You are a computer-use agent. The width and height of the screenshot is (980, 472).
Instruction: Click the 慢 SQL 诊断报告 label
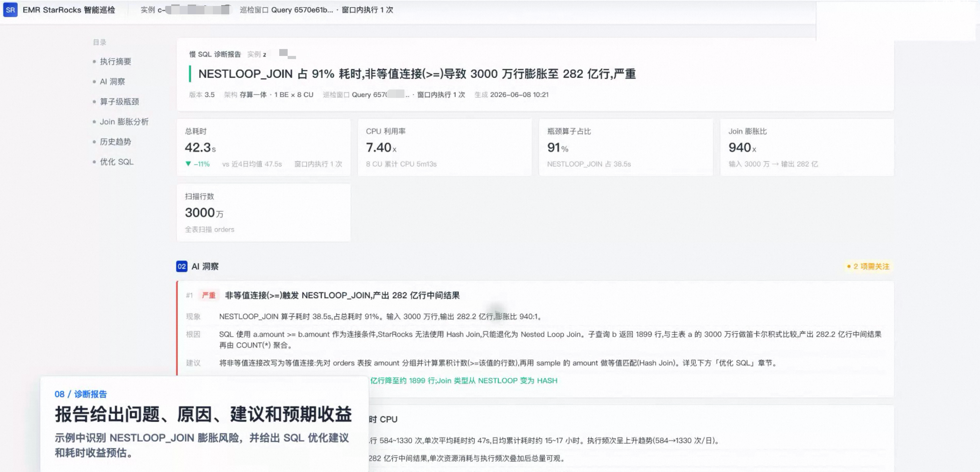215,55
